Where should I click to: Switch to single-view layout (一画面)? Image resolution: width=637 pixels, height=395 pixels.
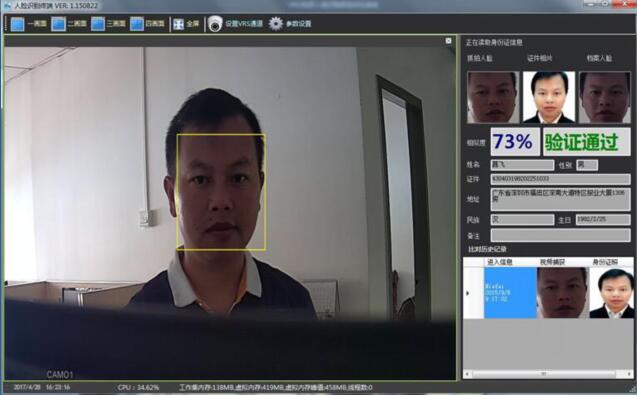tap(28, 24)
